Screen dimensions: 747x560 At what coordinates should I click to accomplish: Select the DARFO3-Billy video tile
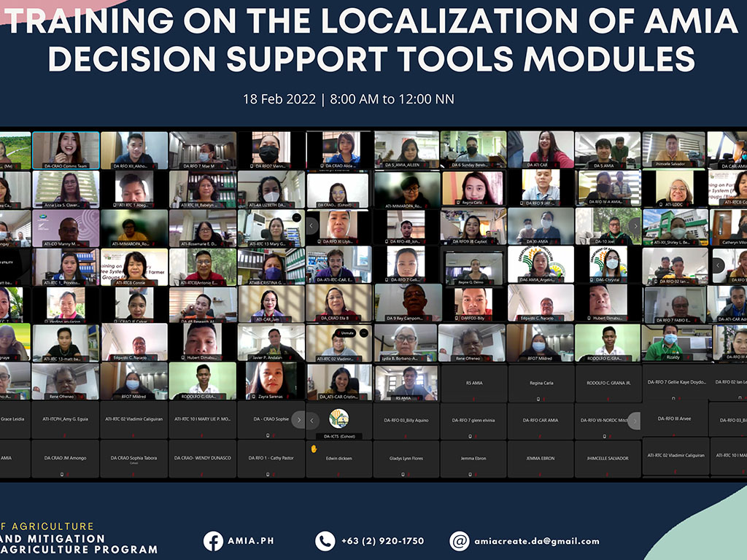[x=474, y=303]
